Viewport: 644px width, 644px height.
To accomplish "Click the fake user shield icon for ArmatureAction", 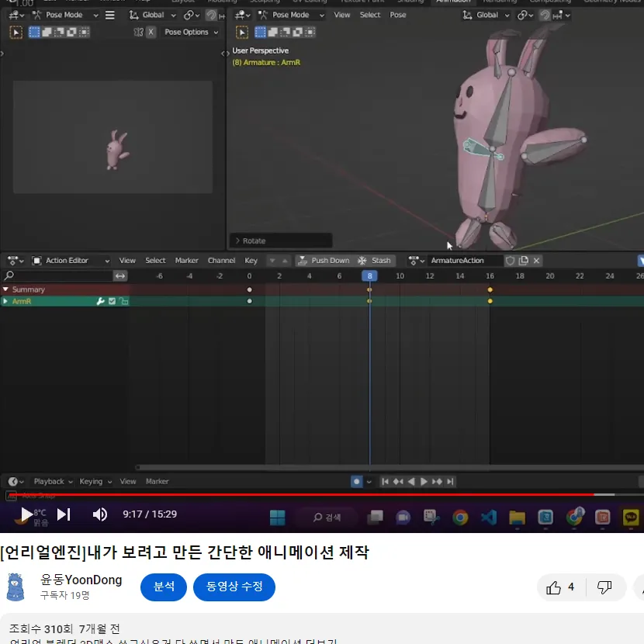I will click(x=510, y=261).
